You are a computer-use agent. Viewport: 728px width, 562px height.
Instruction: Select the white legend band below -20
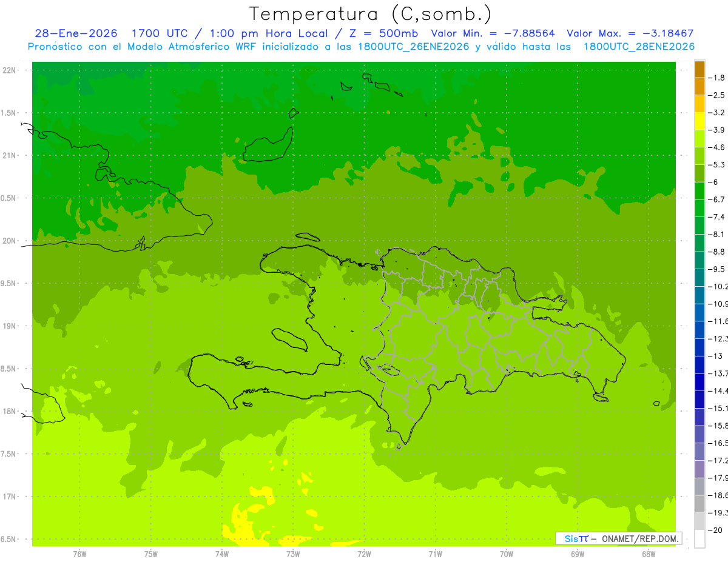pos(699,539)
